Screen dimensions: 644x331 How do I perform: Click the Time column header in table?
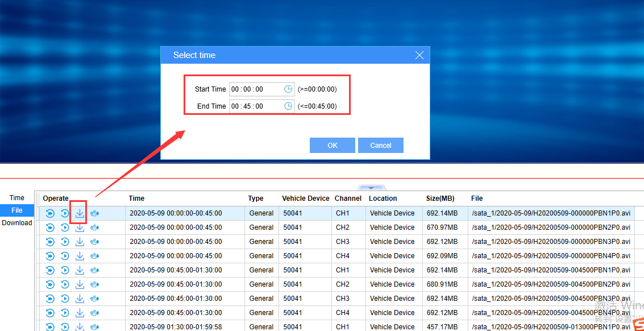pyautogui.click(x=136, y=198)
